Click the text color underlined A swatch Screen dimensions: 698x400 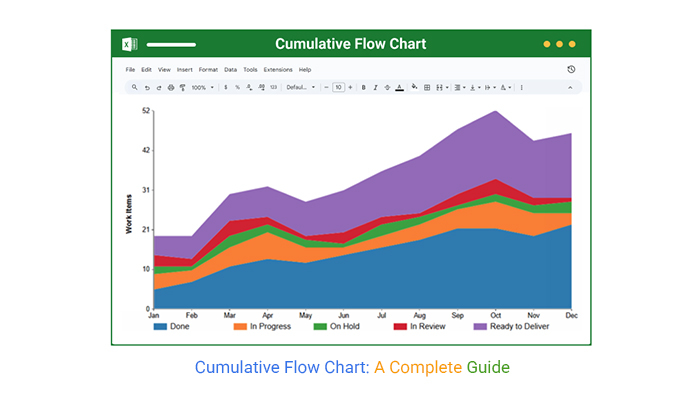[400, 88]
